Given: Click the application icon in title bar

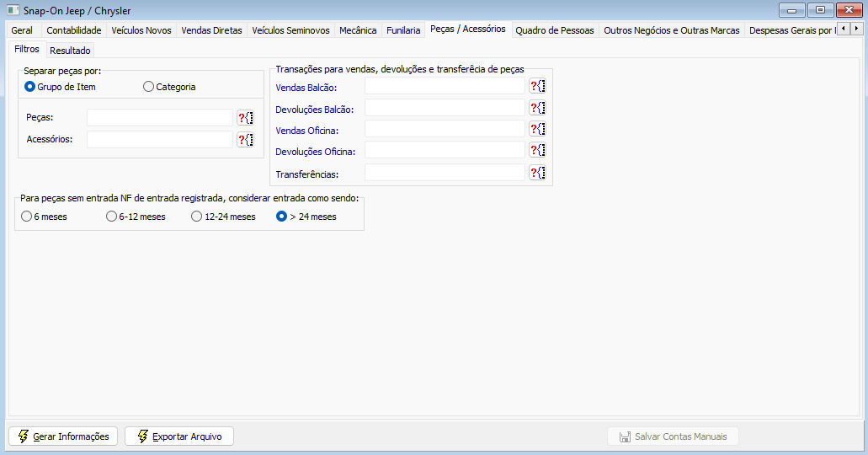Looking at the screenshot, I should [13, 10].
